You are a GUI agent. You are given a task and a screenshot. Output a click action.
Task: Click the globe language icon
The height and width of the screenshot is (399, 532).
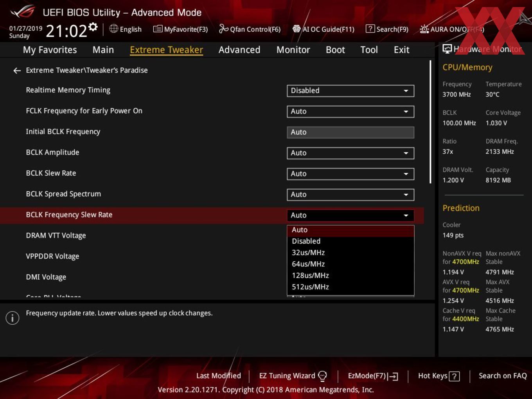113,29
